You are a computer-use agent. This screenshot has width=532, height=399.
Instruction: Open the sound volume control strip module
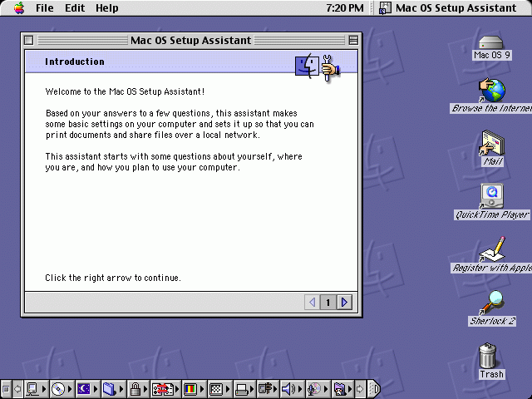point(288,388)
